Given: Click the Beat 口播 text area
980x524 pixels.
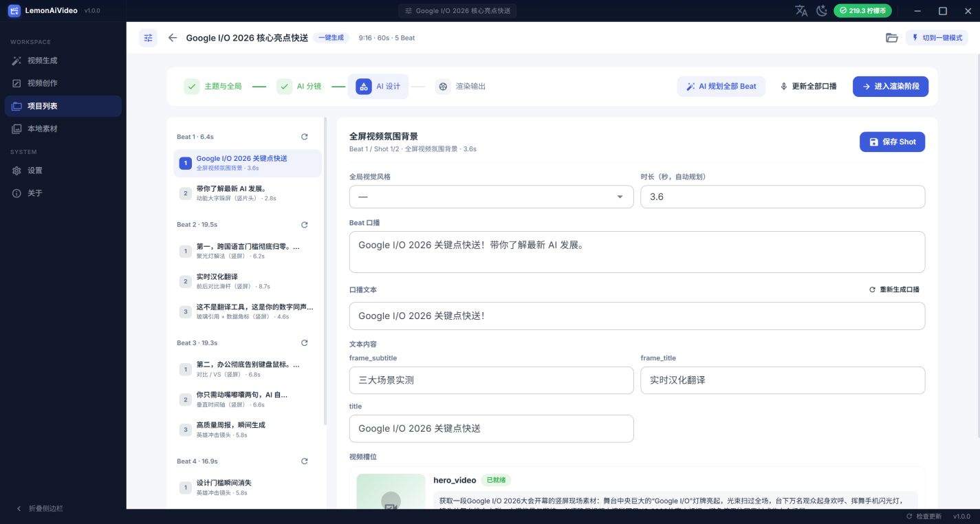Looking at the screenshot, I should tap(637, 252).
